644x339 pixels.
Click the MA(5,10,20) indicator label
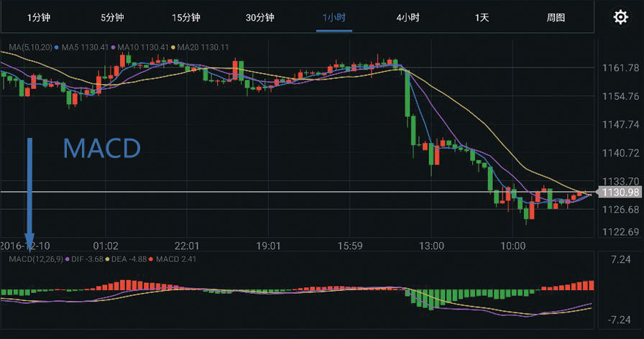[x=30, y=48]
